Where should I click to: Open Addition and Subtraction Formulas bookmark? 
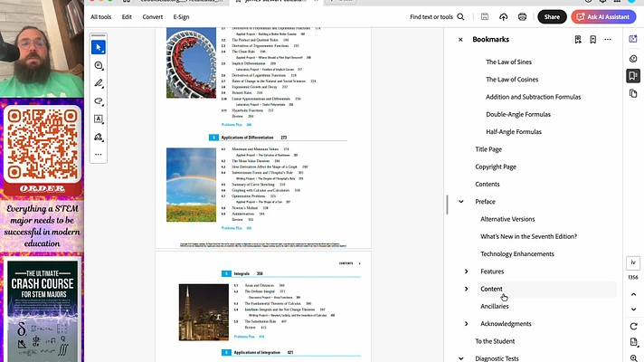click(533, 97)
